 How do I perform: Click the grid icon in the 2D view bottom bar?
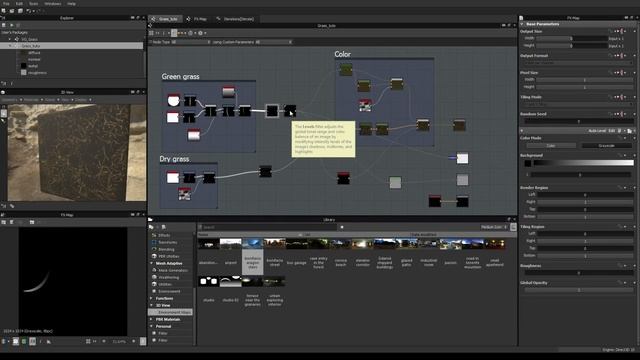pyautogui.click(x=88, y=341)
